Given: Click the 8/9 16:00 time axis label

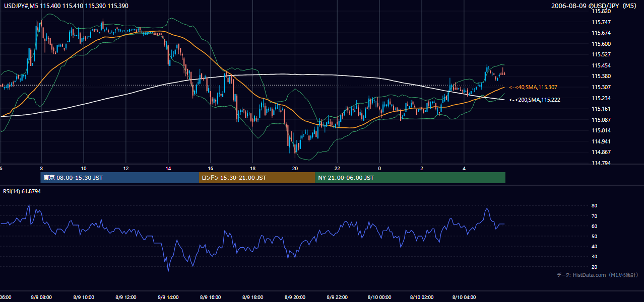Looking at the screenshot, I should (210, 297).
